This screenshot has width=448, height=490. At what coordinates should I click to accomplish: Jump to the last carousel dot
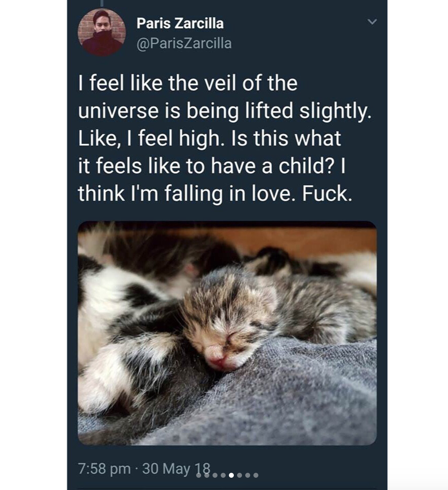(x=256, y=475)
